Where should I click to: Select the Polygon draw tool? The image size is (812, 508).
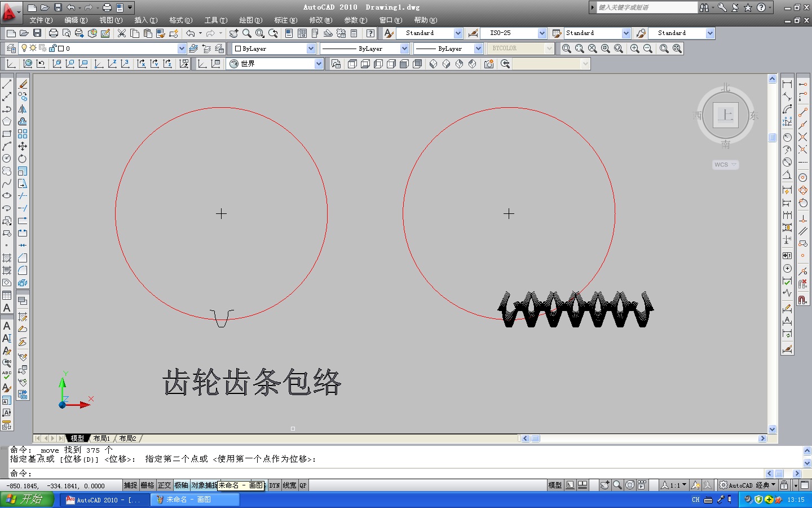point(7,121)
